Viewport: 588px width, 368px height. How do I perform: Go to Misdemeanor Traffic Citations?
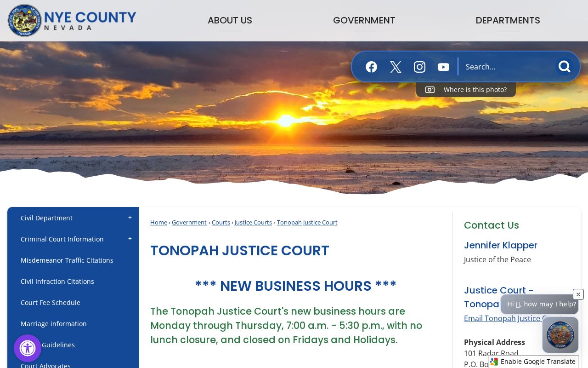[x=67, y=260]
